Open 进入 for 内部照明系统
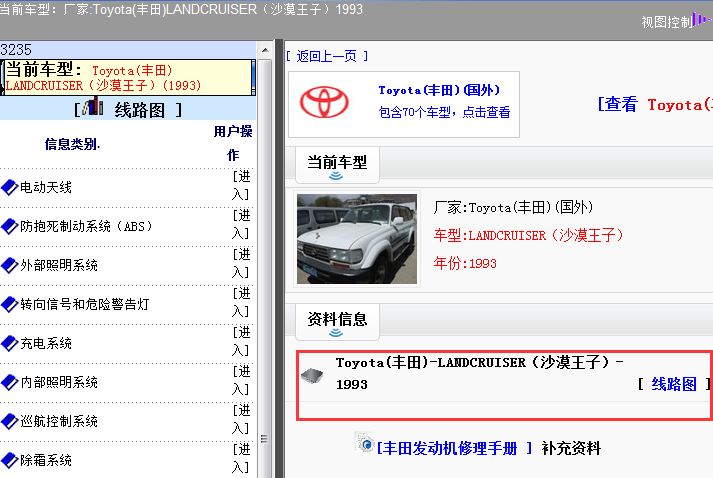713x478 pixels. click(241, 381)
